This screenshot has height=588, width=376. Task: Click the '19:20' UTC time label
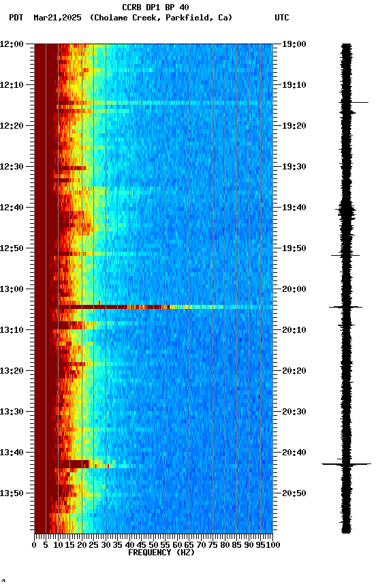click(x=294, y=126)
